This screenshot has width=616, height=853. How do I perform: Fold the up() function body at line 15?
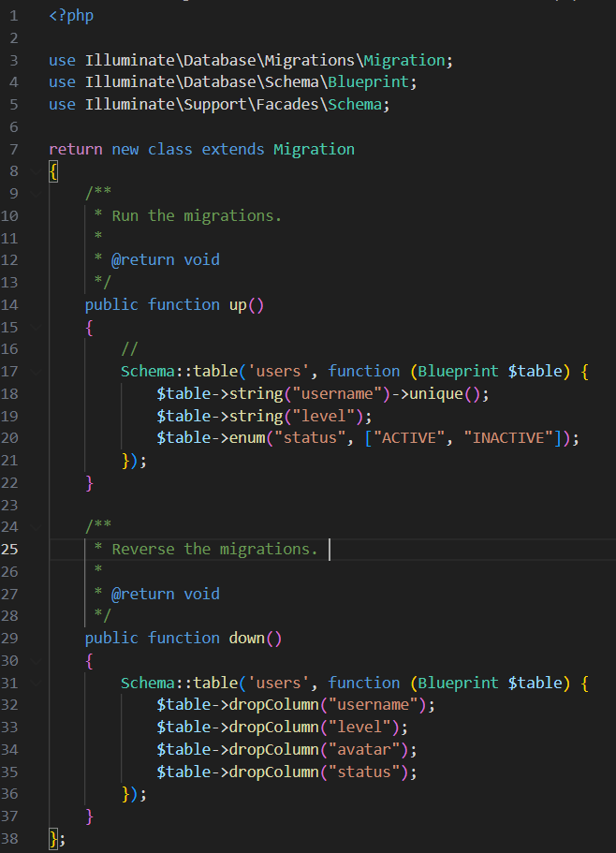click(x=37, y=327)
